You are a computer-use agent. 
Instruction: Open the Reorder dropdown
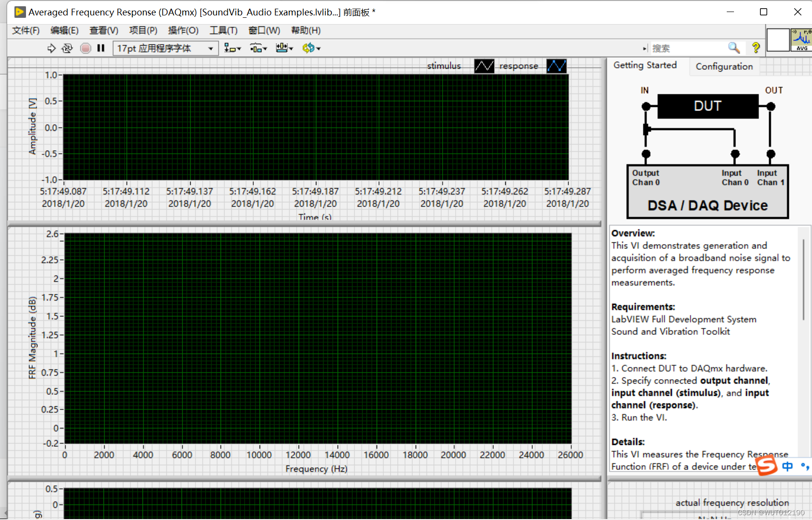click(x=311, y=48)
